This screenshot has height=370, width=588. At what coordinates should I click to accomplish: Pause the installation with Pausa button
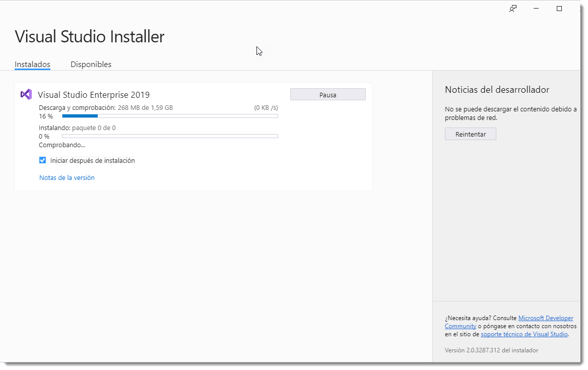pos(328,95)
